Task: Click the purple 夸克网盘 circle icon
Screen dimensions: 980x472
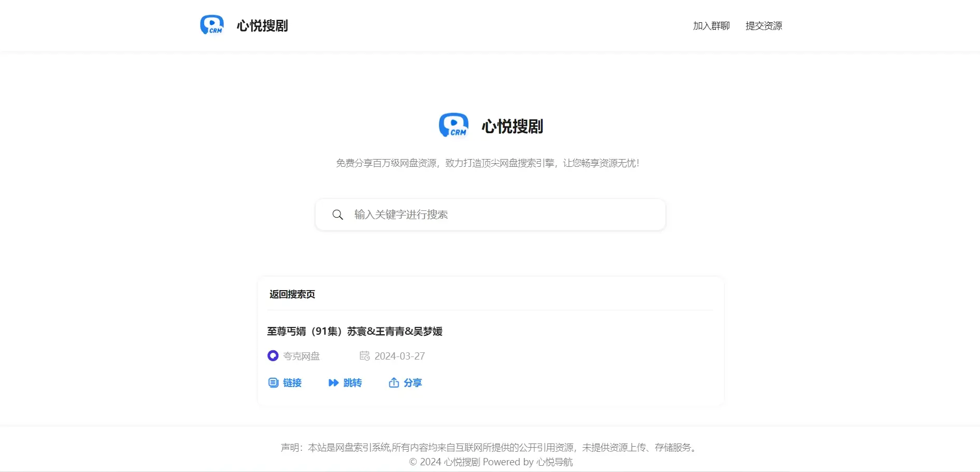Action: coord(273,356)
